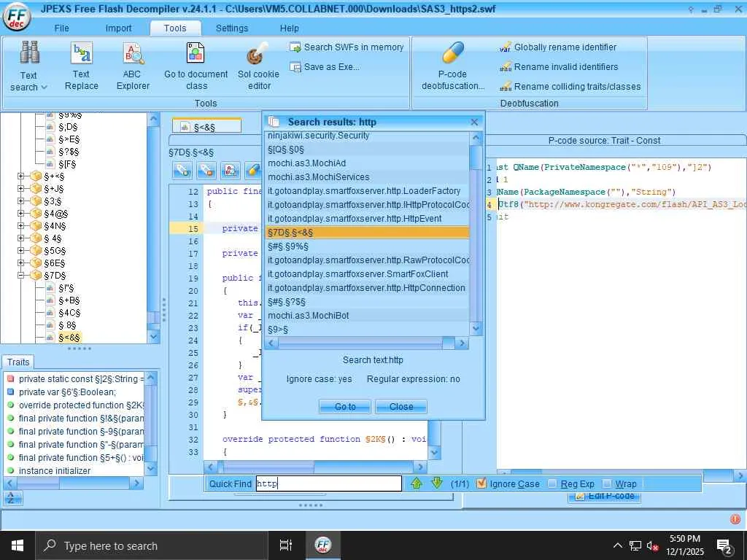This screenshot has height=560, width=747.
Task: Open Windows Task View
Action: point(286,545)
